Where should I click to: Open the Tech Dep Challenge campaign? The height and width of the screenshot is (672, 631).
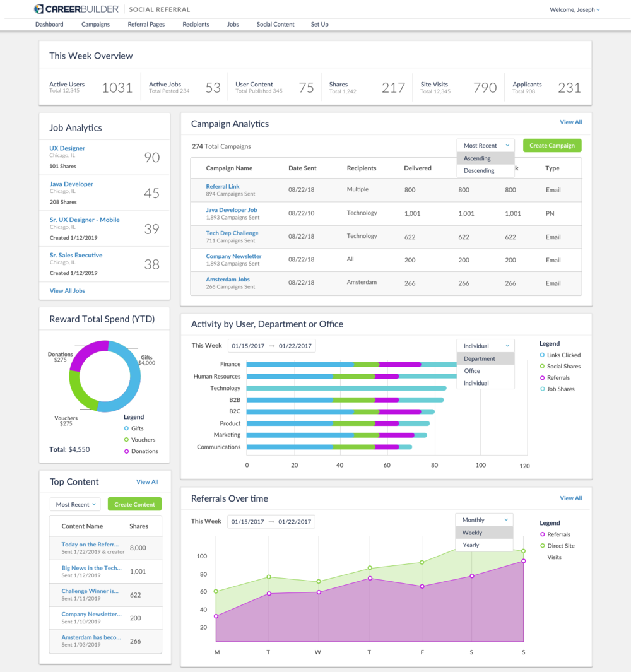[x=232, y=233]
